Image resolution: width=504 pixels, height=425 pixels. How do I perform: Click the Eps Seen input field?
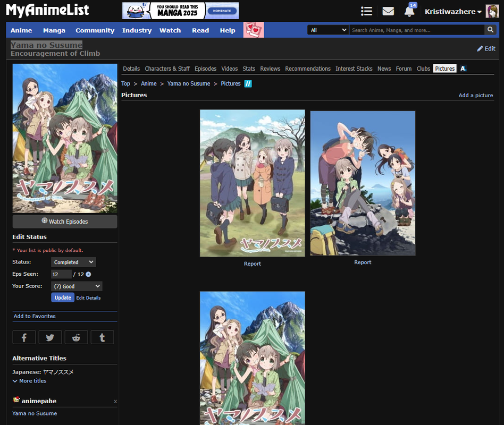tap(61, 274)
